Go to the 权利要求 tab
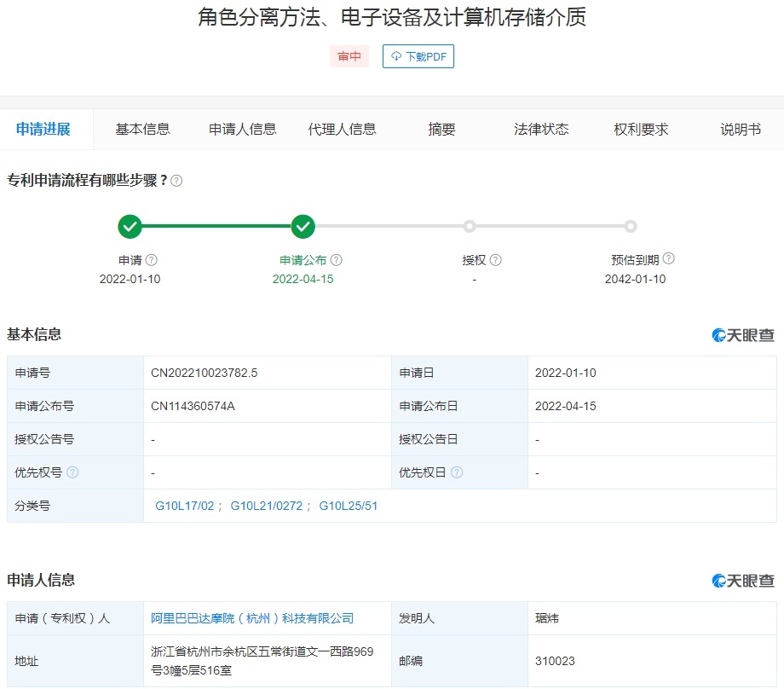784x689 pixels. [x=641, y=130]
